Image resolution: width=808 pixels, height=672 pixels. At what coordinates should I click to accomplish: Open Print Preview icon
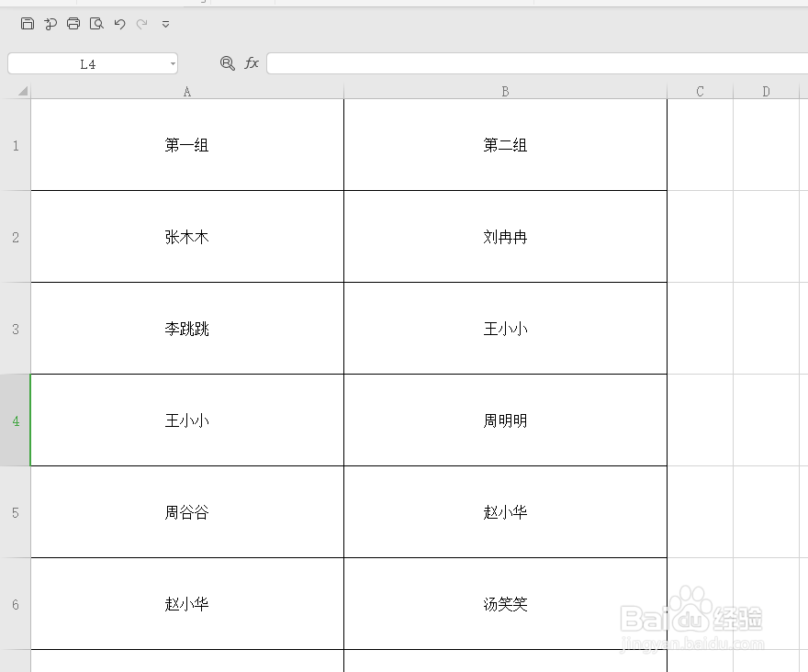pyautogui.click(x=96, y=24)
